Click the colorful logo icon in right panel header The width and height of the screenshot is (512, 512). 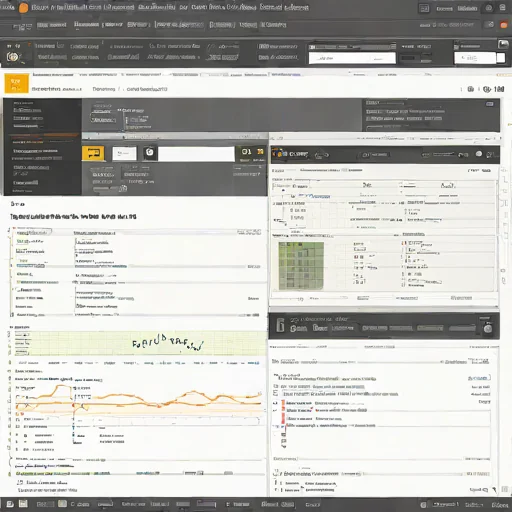(x=279, y=153)
